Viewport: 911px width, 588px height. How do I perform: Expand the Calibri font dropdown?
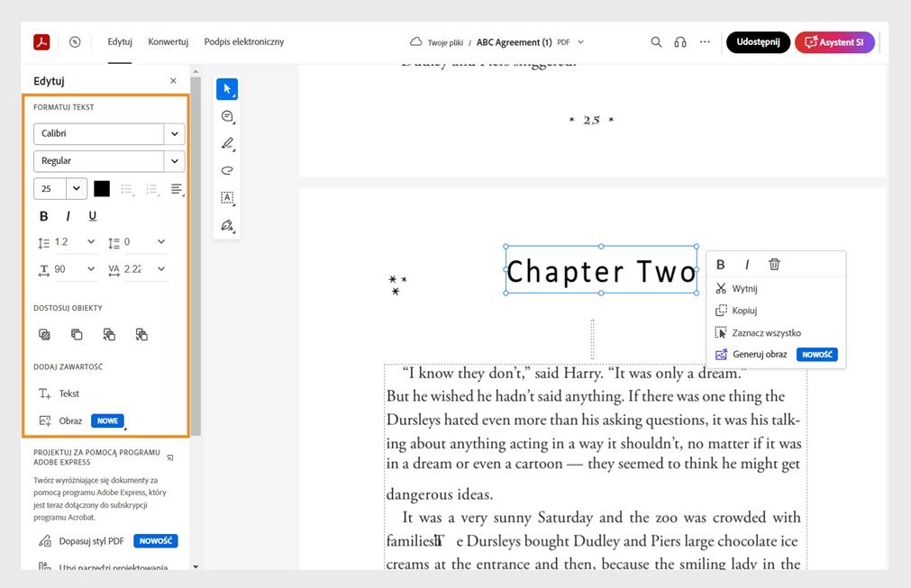pyautogui.click(x=174, y=133)
